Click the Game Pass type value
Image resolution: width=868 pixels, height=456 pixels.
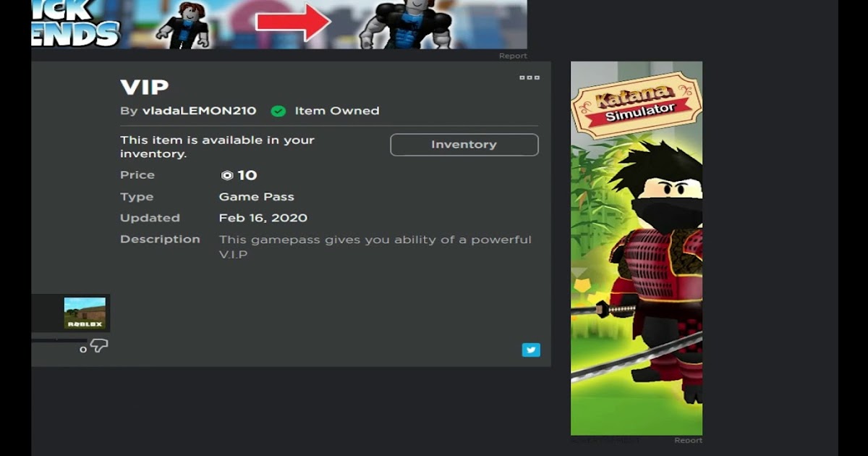click(257, 197)
